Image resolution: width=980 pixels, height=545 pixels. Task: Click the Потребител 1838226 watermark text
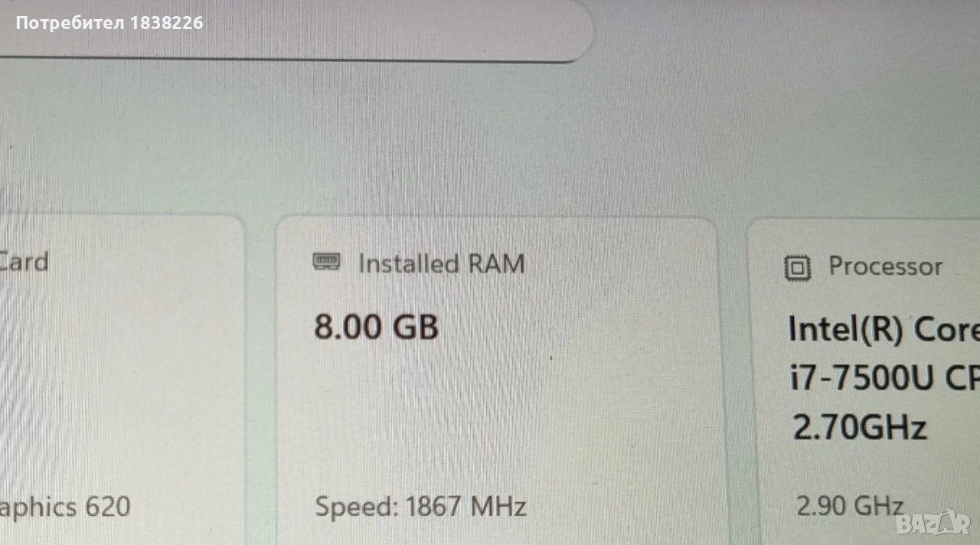(x=109, y=23)
